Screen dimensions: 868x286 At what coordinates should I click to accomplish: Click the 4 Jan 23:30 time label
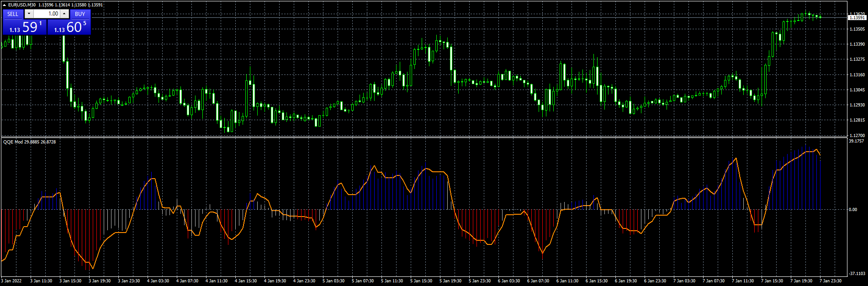pos(305,281)
